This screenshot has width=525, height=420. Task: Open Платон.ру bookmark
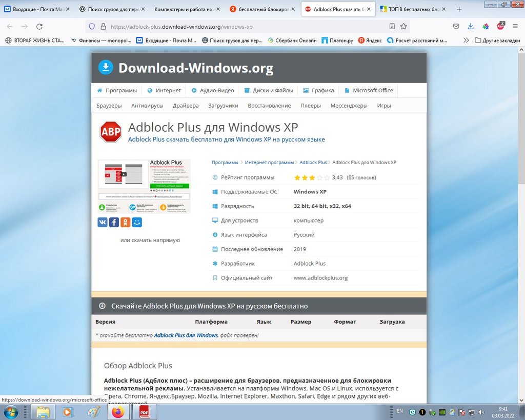tap(337, 40)
